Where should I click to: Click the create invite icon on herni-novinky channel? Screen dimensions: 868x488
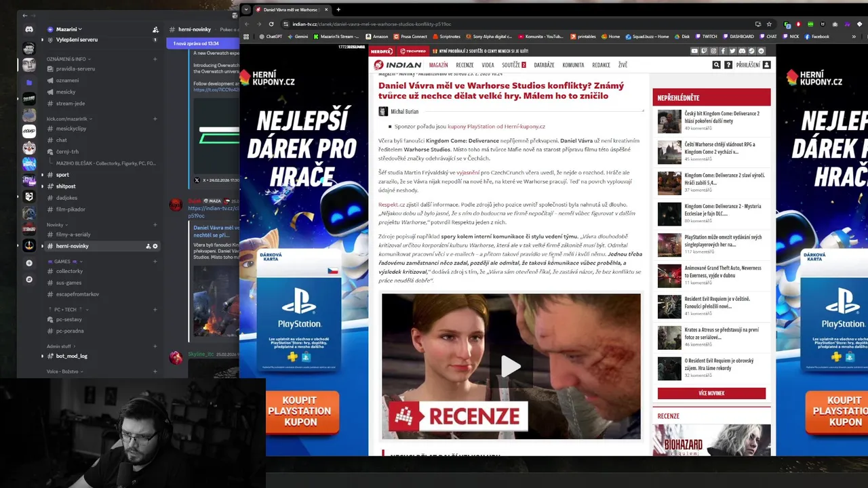pos(148,246)
